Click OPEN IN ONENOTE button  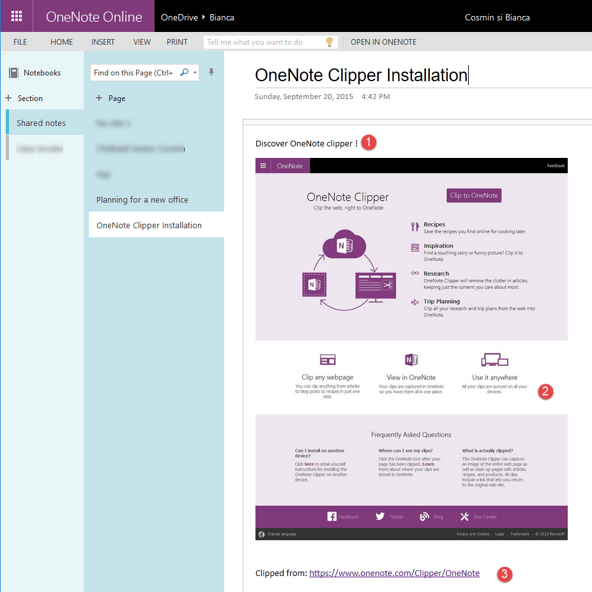(383, 42)
